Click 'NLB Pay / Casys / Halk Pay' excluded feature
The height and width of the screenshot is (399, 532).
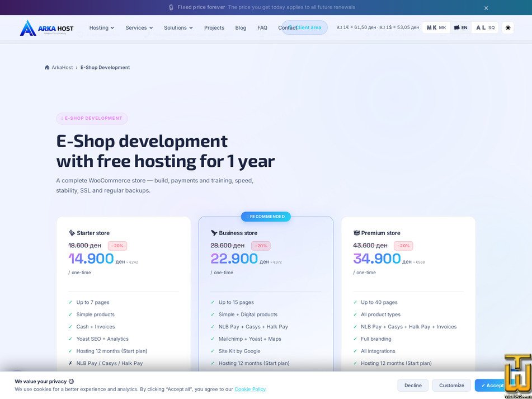click(110, 363)
